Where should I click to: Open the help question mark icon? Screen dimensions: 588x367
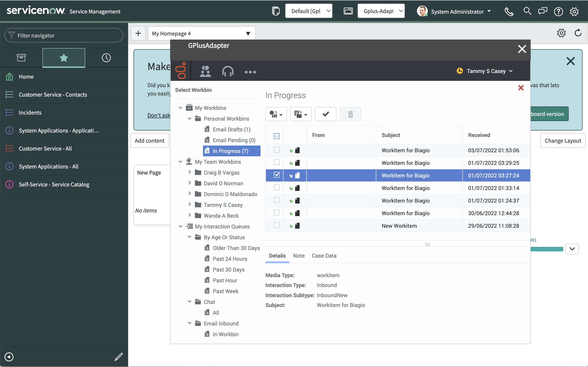pos(558,11)
